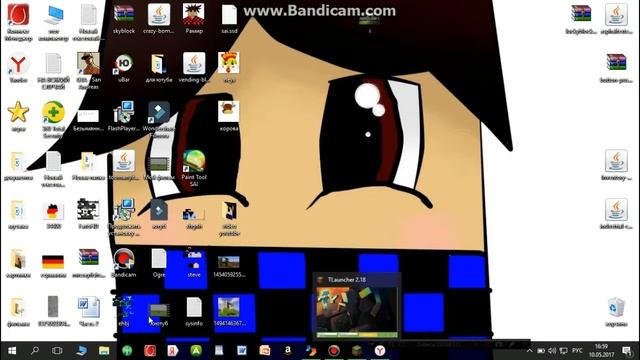Open the Word document icon on the desktop
The width and height of the screenshot is (640, 360).
[x=89, y=311]
